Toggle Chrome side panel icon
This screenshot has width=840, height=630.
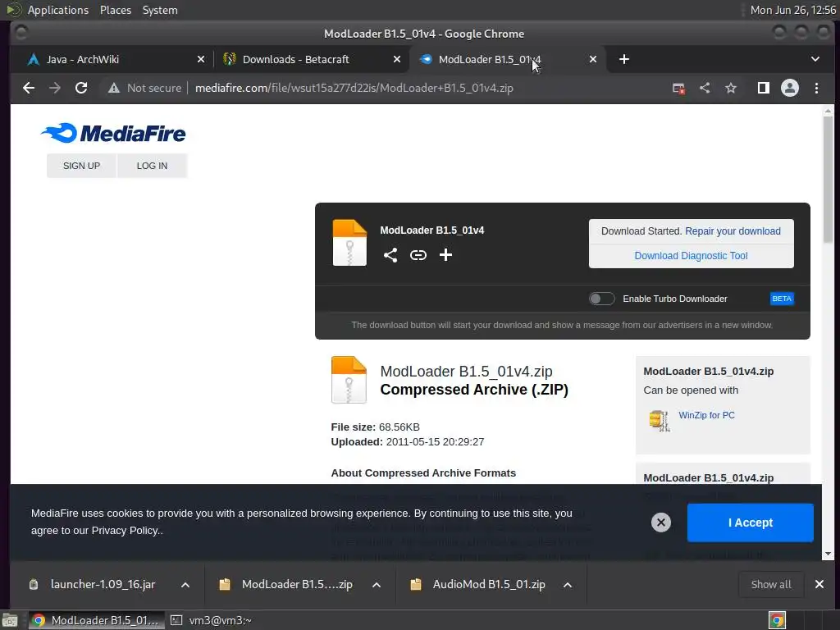(764, 88)
